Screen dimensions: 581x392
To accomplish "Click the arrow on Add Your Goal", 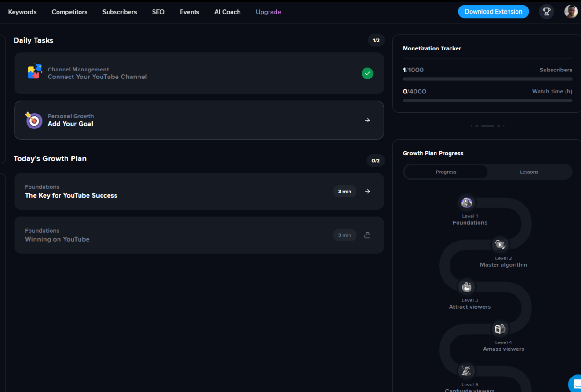I will pos(367,120).
